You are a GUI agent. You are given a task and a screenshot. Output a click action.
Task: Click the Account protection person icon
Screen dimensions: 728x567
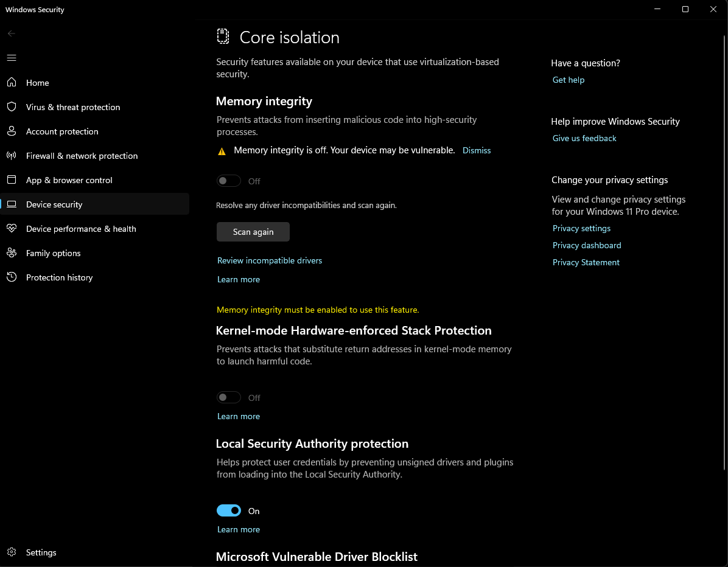click(12, 131)
